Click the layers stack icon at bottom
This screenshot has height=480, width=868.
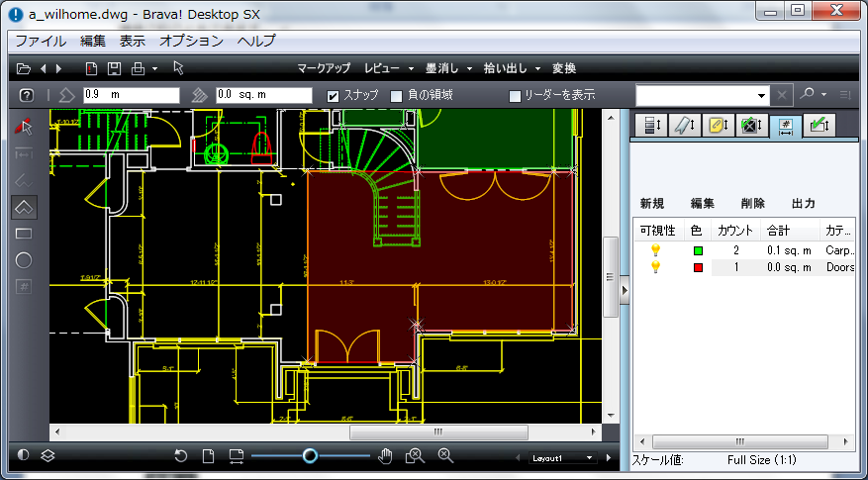(48, 455)
